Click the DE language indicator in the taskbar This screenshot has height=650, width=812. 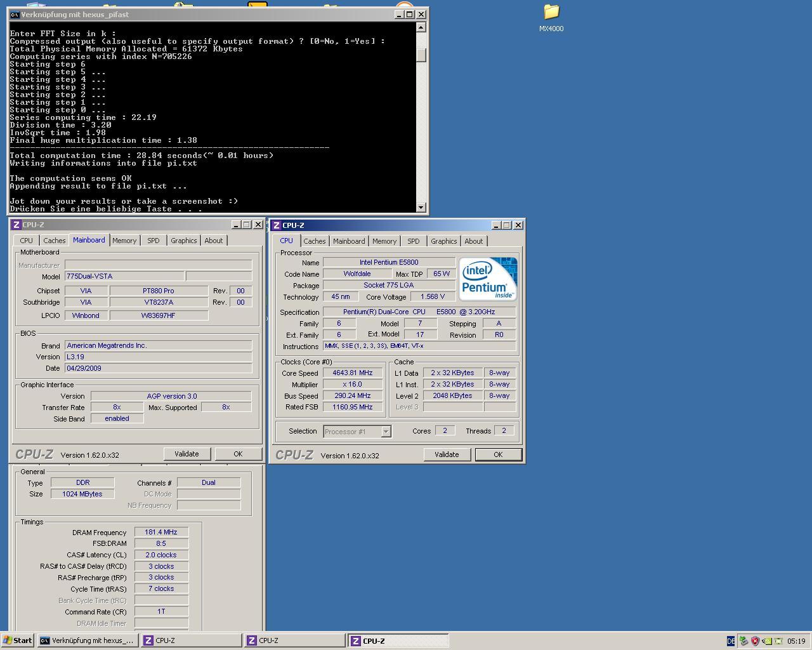point(731,641)
